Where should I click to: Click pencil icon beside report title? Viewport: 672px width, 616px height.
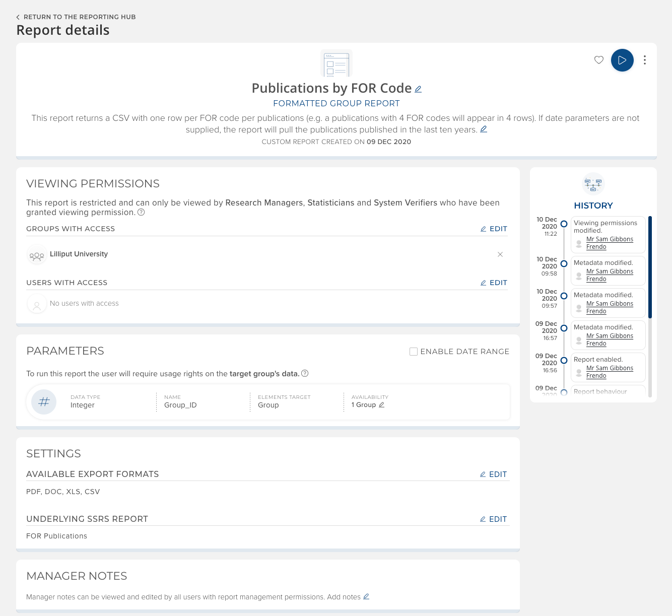pyautogui.click(x=418, y=89)
